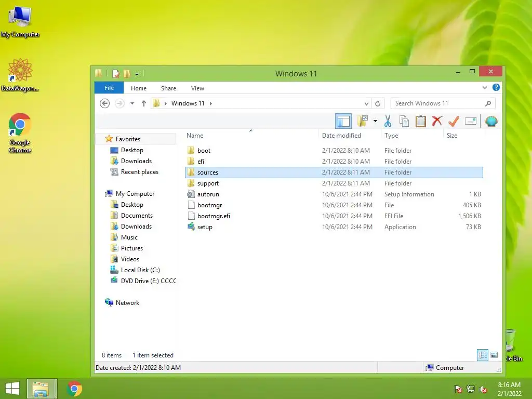Click the Action Center flag tray icon
This screenshot has height=399, width=532.
(x=458, y=389)
